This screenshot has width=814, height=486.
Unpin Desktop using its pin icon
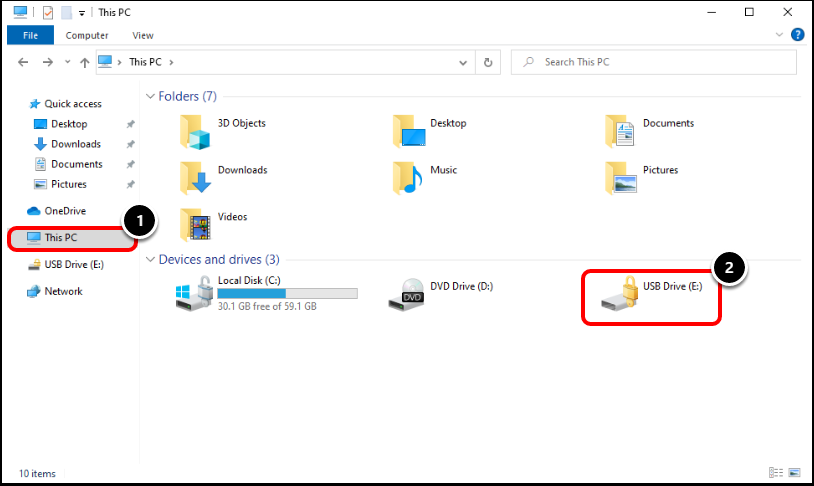(x=130, y=124)
